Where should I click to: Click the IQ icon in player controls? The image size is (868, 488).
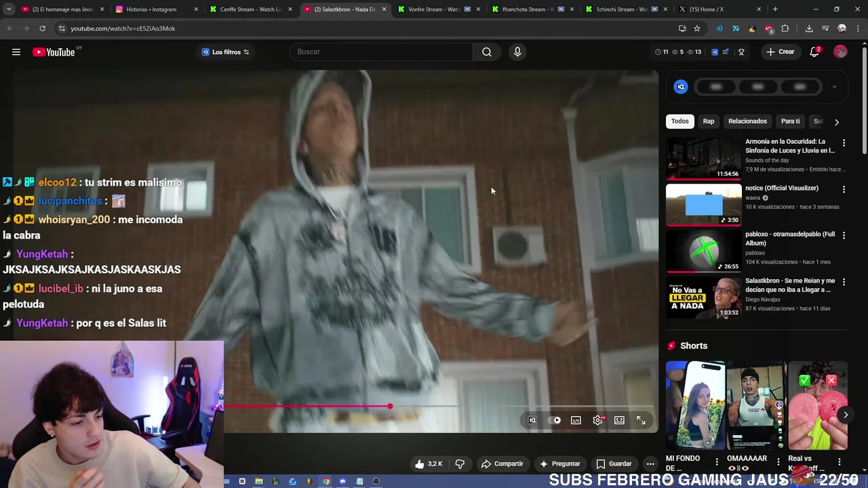(532, 420)
